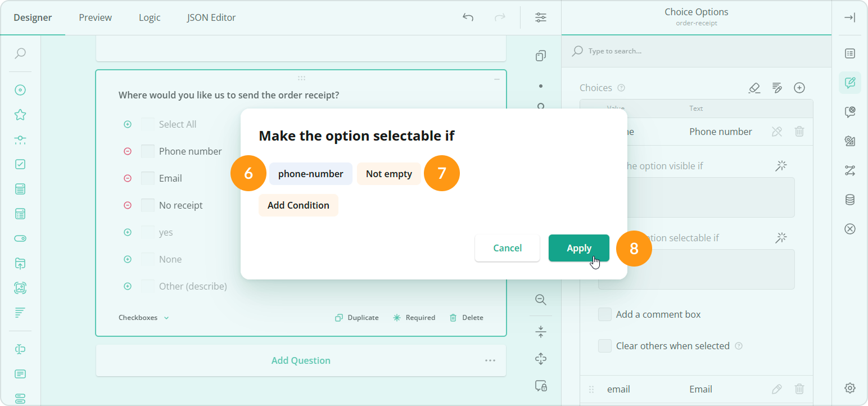Viewport: 868px width, 406px height.
Task: Click Add Condition in the dialog
Action: click(x=298, y=205)
